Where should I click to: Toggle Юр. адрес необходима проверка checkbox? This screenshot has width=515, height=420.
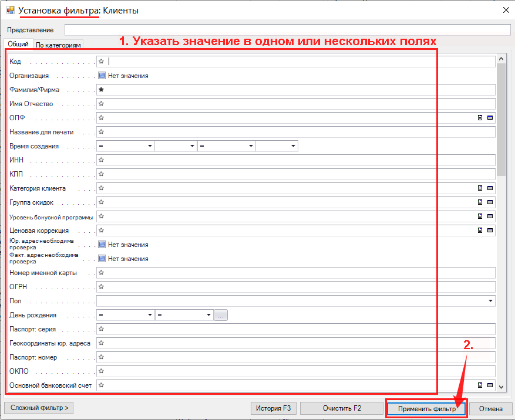point(102,245)
